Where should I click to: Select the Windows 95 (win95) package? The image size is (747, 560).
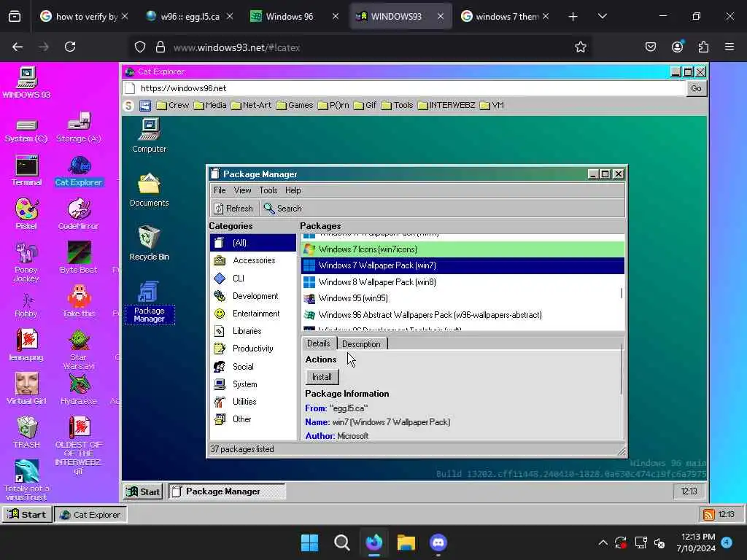coord(462,298)
